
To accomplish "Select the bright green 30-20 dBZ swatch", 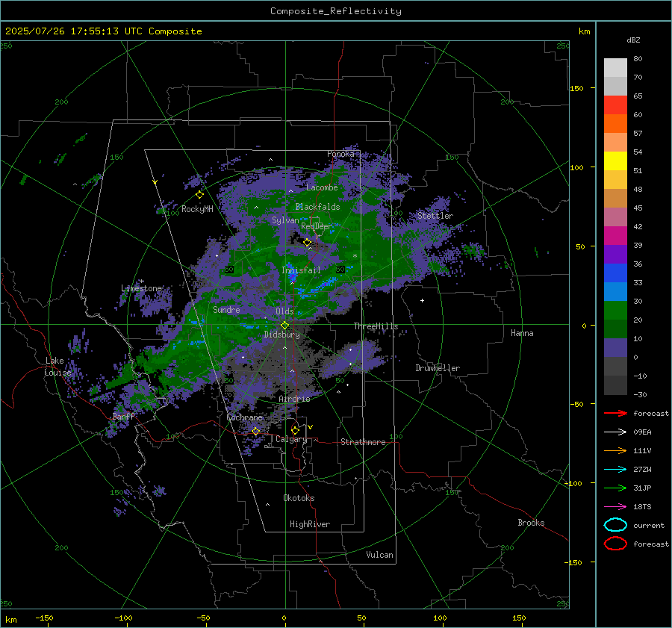I will pos(615,311).
